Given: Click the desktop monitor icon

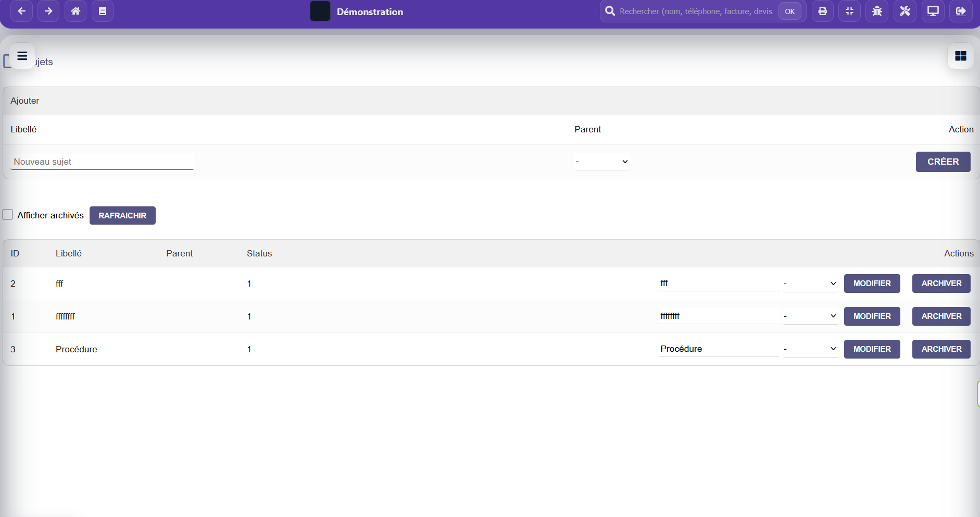Looking at the screenshot, I should (x=933, y=11).
